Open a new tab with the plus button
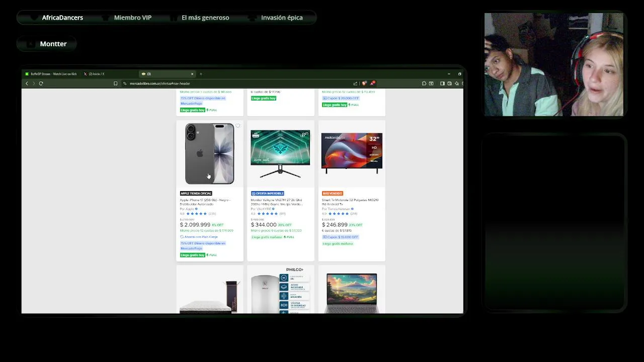Image resolution: width=644 pixels, height=362 pixels. pos(201,74)
